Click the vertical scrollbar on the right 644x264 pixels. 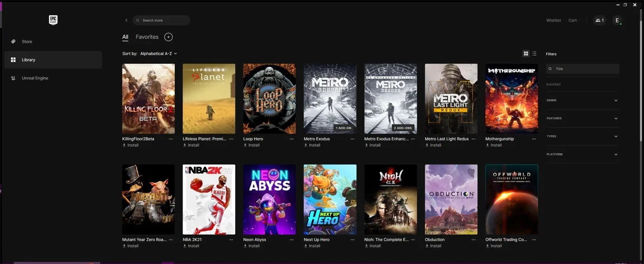point(641,81)
